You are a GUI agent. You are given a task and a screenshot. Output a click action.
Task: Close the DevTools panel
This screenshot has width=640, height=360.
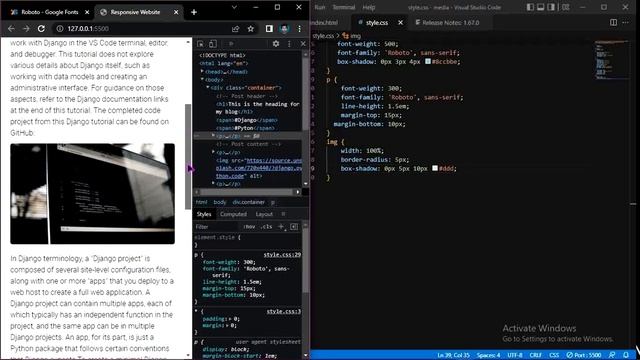click(x=303, y=44)
